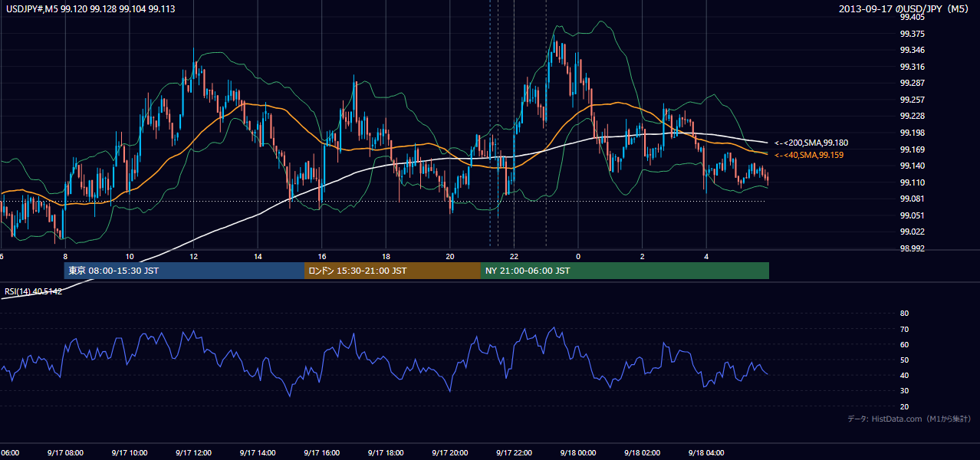Screen dimensions: 980x460
Task: Click RSI scale level 30
Action: 904,391
